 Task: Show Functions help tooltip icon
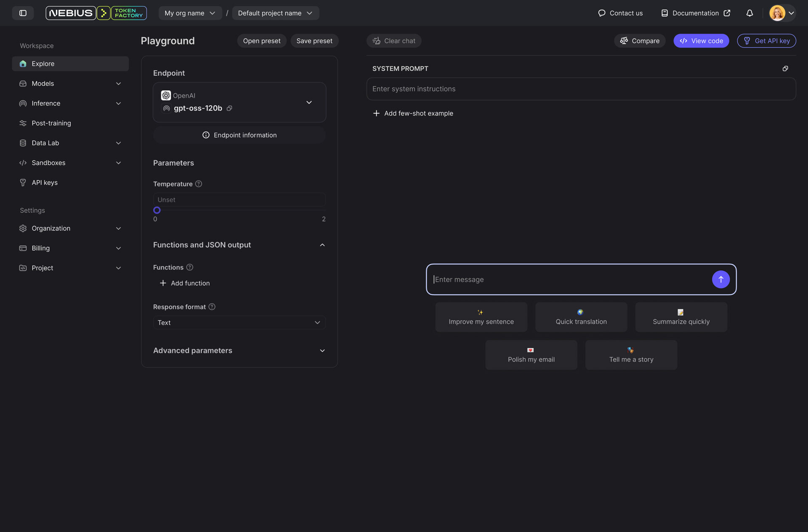[190, 267]
